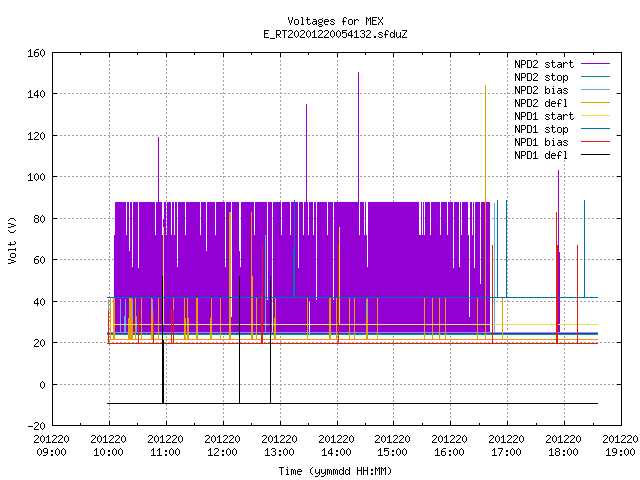Image resolution: width=640 pixels, height=480 pixels.
Task: Click the 'NPD2 start' legend label
Action: pyautogui.click(x=544, y=64)
